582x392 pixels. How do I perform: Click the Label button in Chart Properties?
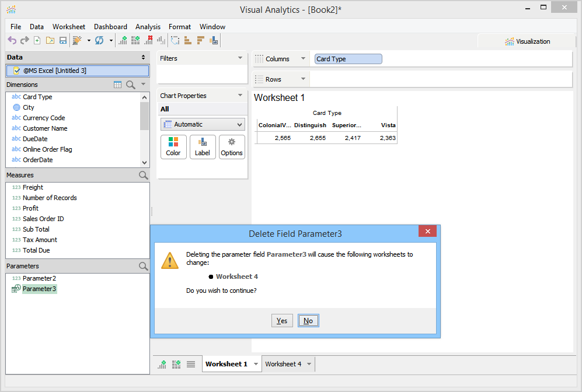(203, 147)
